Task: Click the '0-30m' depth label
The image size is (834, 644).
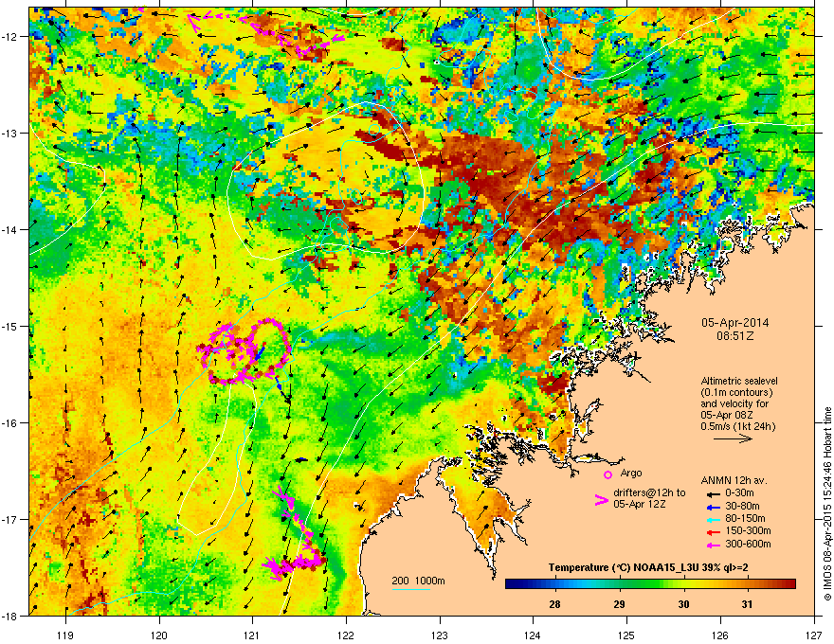Action: pos(739,493)
